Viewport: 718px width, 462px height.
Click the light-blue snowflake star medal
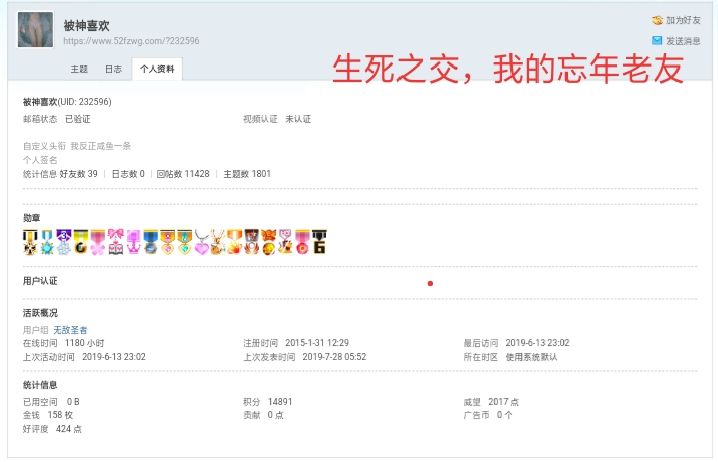pyautogui.click(x=47, y=242)
